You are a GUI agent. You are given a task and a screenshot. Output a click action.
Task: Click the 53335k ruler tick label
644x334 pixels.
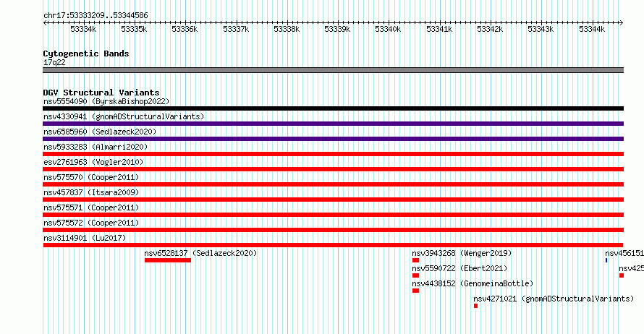[134, 29]
